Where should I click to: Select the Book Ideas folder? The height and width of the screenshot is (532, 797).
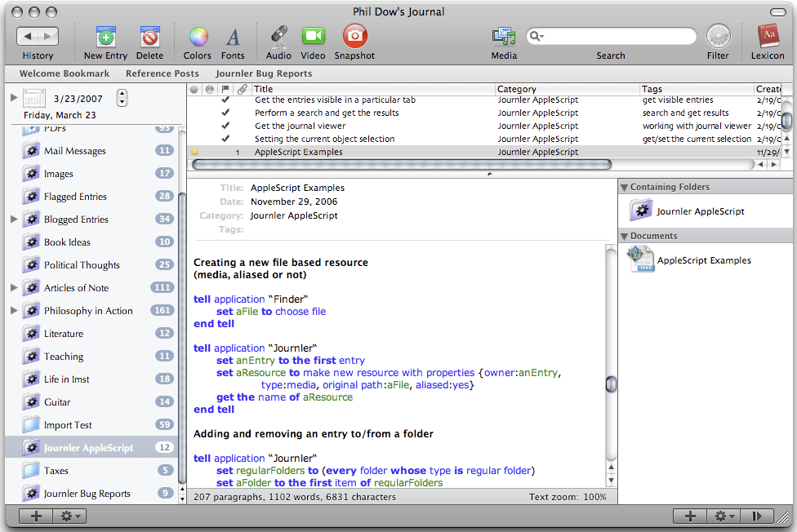(x=91, y=242)
